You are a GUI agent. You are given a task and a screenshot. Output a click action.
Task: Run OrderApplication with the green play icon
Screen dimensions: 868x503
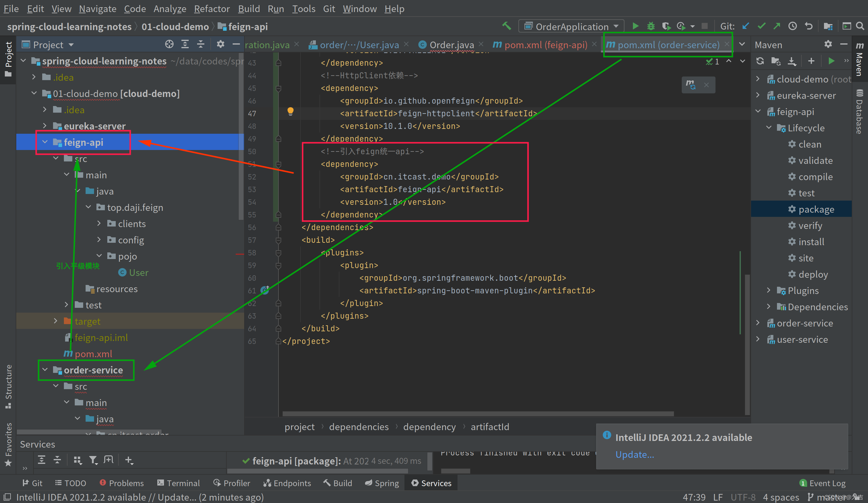coord(636,26)
